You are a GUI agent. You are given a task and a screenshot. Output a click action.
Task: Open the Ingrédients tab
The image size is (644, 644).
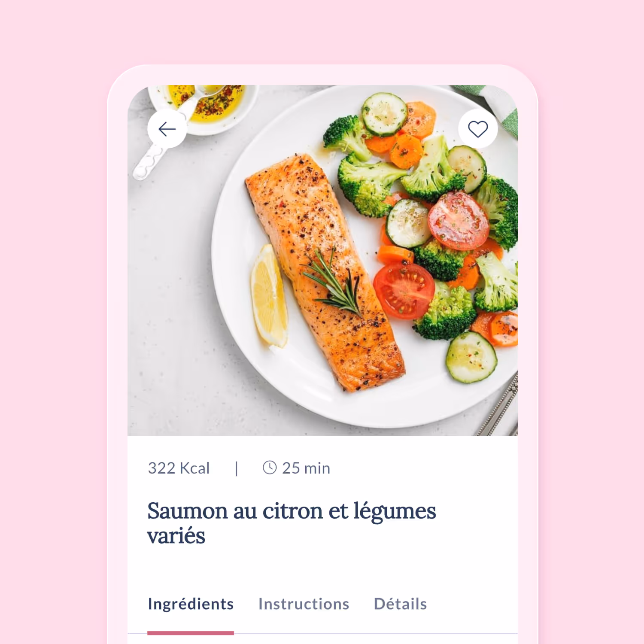point(191,604)
